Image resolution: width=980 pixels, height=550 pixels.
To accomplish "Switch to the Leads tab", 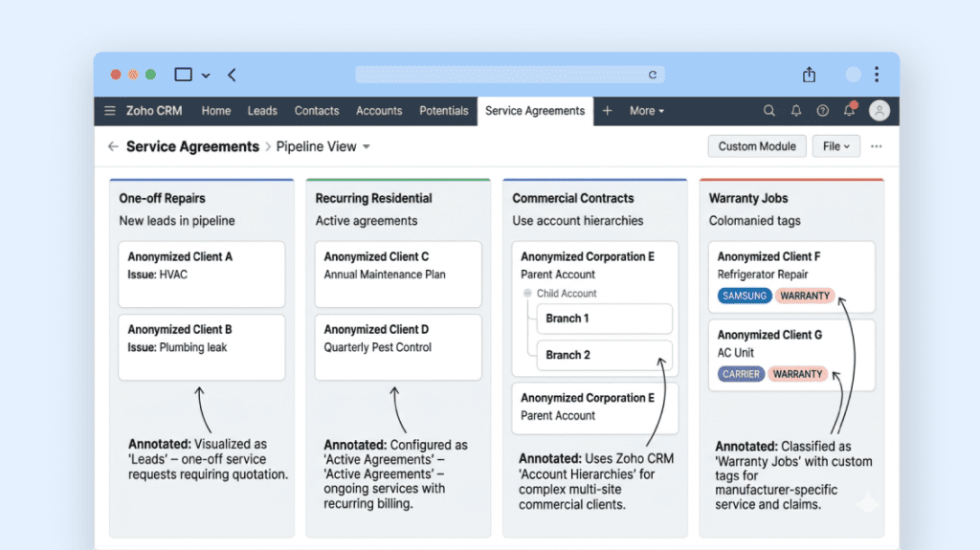I will (x=262, y=111).
